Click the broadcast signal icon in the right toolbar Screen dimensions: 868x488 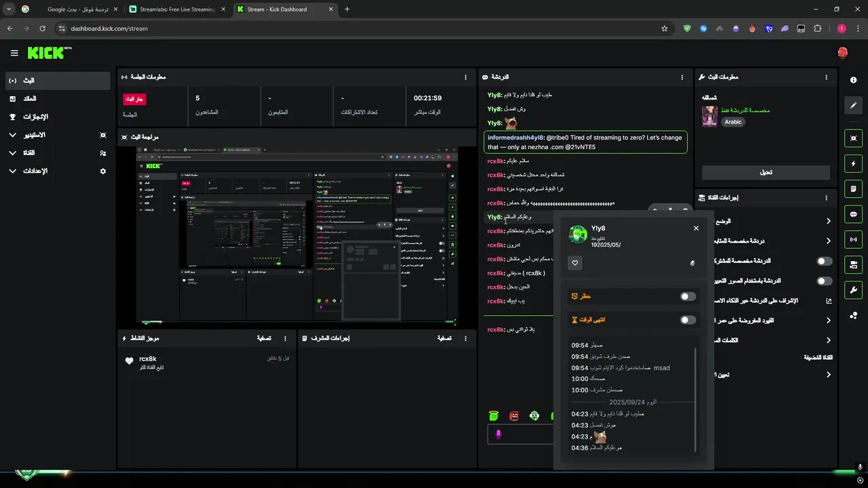pos(853,239)
